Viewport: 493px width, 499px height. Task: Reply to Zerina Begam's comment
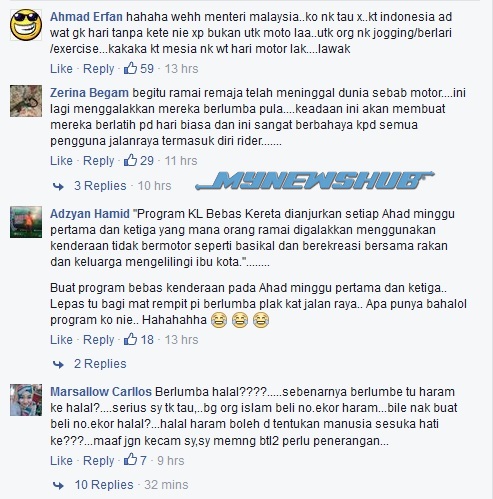pyautogui.click(x=98, y=161)
